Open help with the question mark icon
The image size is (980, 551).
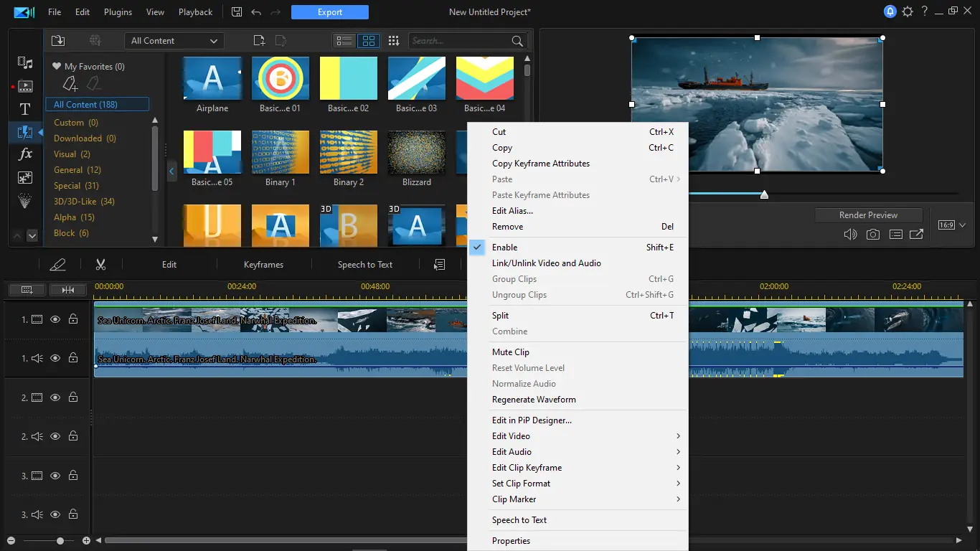tap(925, 11)
